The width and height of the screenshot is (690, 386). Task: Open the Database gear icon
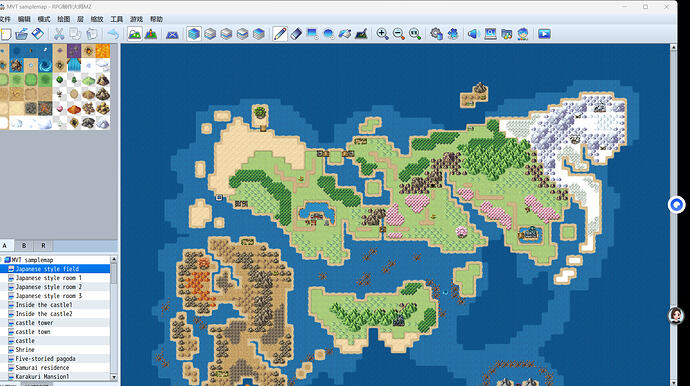pyautogui.click(x=436, y=34)
